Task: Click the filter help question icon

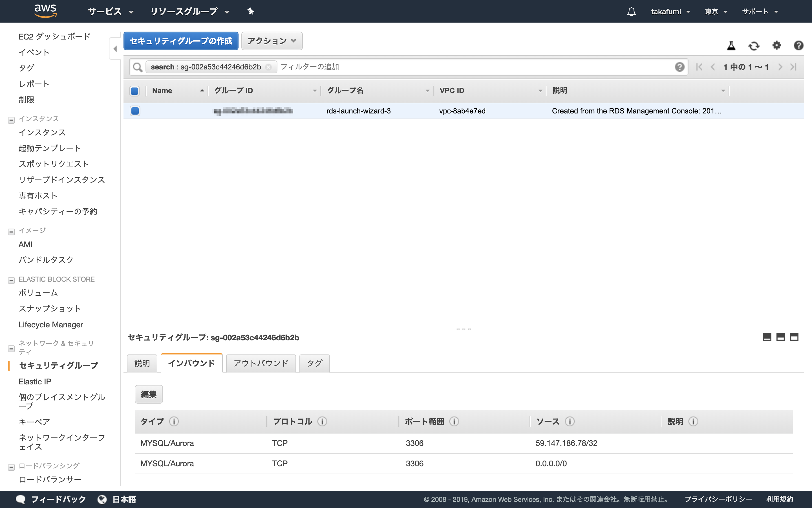Action: click(x=679, y=67)
